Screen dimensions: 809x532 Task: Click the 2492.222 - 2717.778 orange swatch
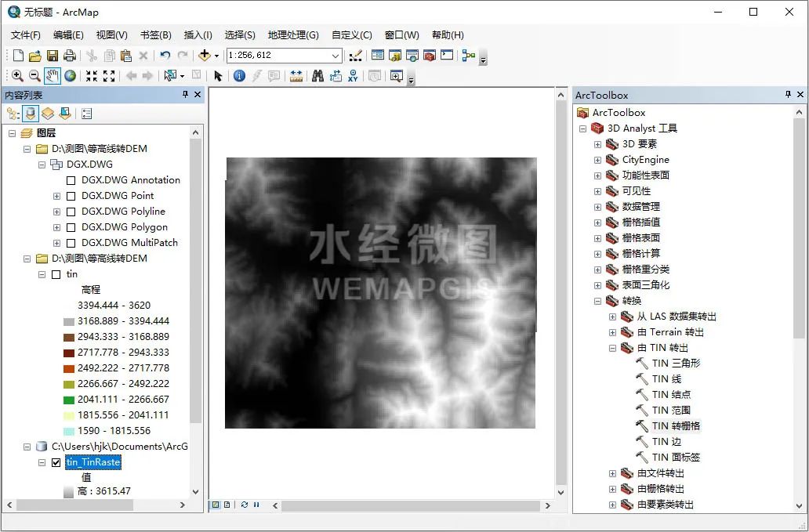pos(69,368)
